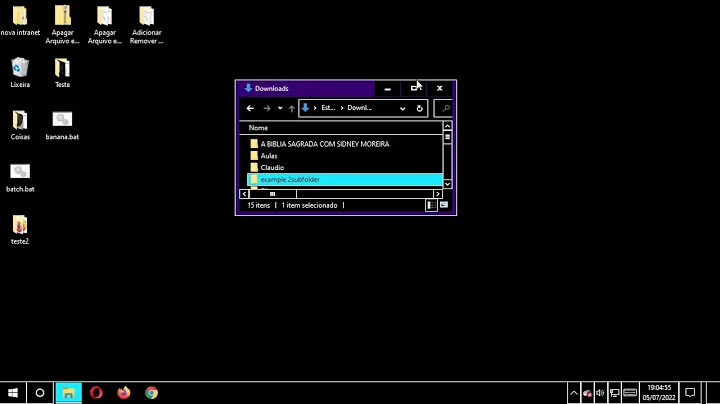Go up one folder level arrow
The image size is (720, 404).
tap(292, 108)
